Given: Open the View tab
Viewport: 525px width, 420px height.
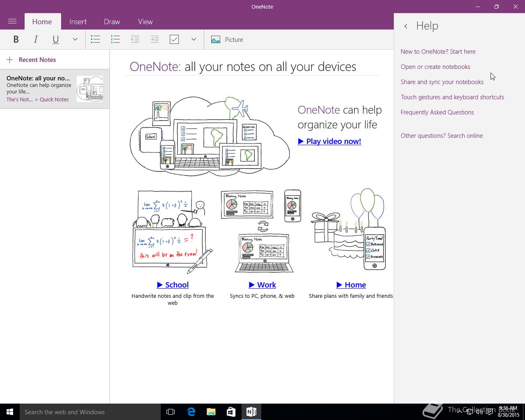Looking at the screenshot, I should click(145, 22).
